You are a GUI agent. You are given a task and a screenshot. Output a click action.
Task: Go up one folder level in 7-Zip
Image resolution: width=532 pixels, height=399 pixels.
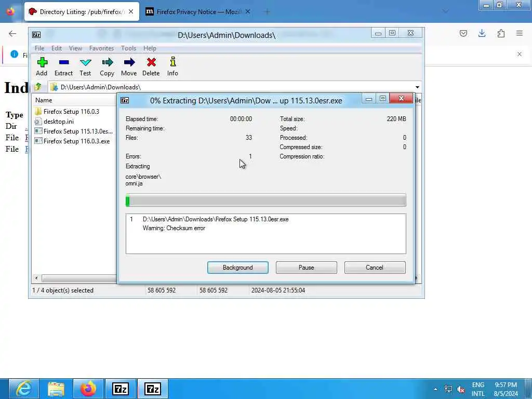click(x=37, y=87)
